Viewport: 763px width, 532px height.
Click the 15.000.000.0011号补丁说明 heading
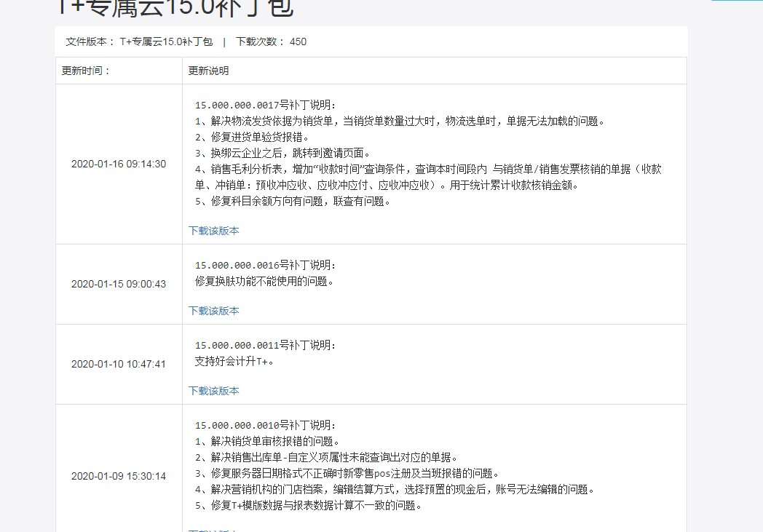tap(265, 345)
